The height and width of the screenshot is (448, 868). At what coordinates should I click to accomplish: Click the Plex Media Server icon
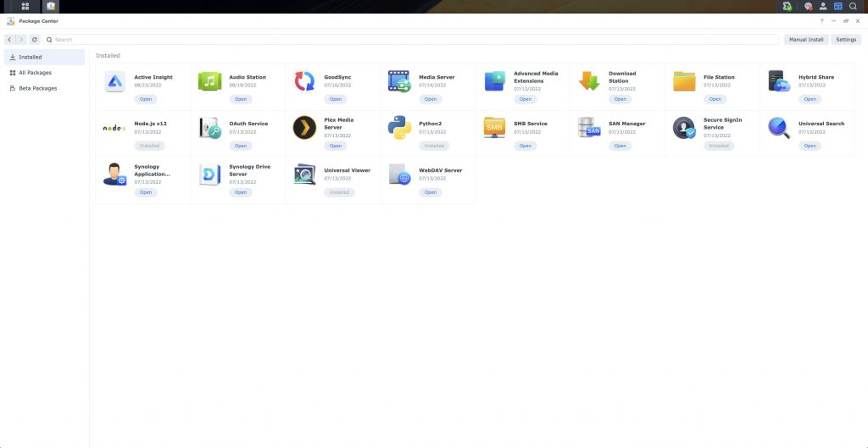point(304,128)
